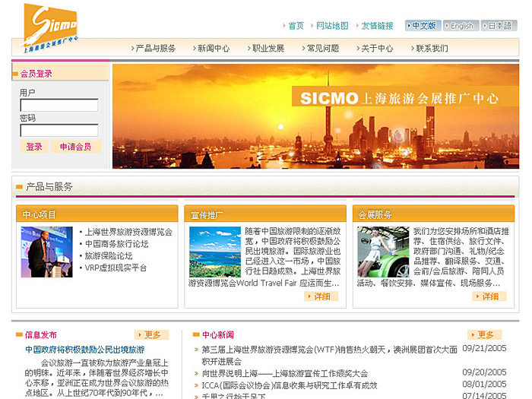Open news 第三届上海世界旅游资源博览会(WTF)

(x=329, y=355)
